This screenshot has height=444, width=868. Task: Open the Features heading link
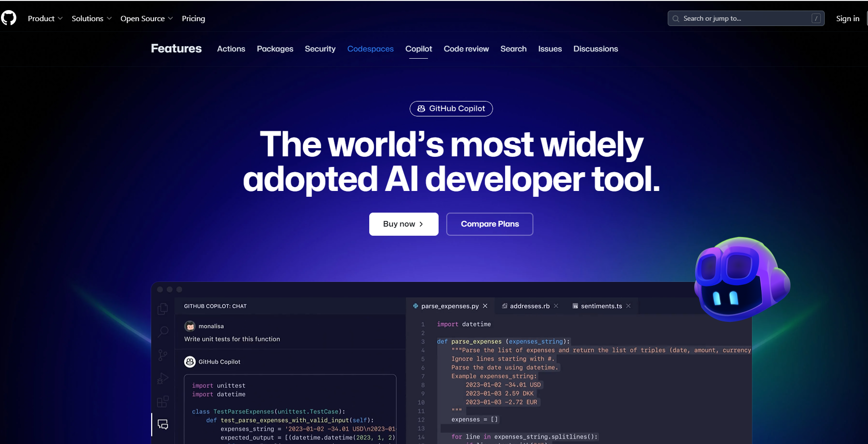(x=176, y=49)
